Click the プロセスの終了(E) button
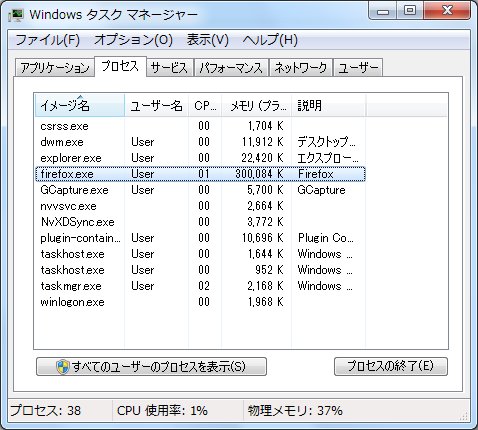478x430 pixels. [x=391, y=366]
